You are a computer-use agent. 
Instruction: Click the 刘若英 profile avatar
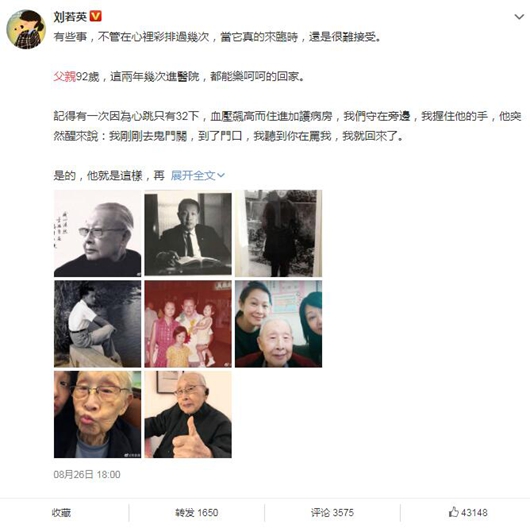click(26, 29)
